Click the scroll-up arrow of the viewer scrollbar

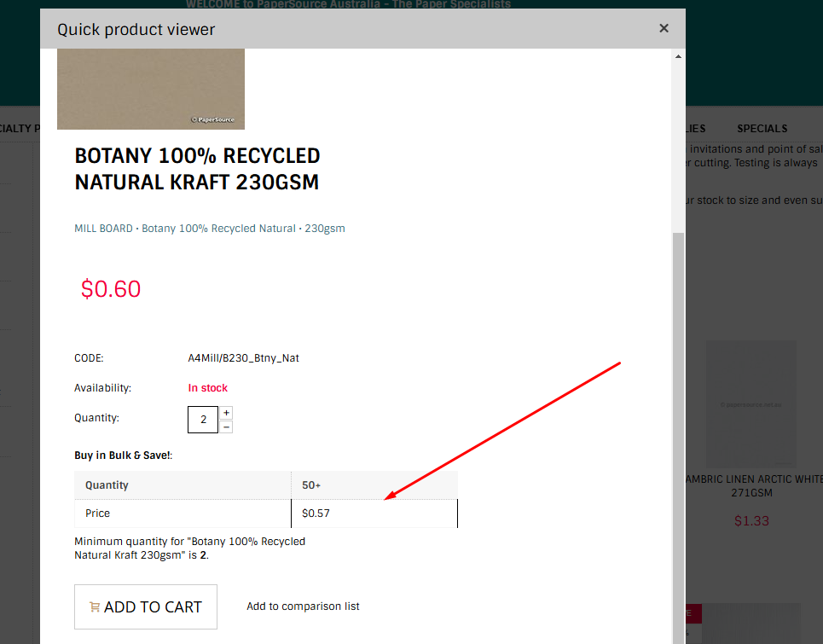click(x=678, y=56)
